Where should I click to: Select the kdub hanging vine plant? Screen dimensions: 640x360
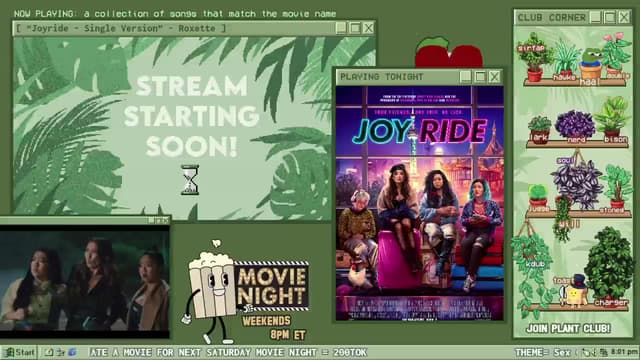click(533, 269)
